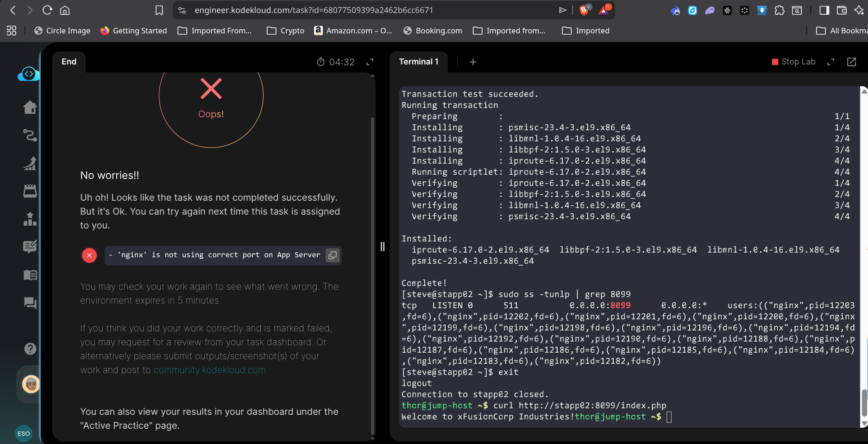Toggle the browser sidebar panel
Viewport: 868px width, 444px height.
point(824,10)
